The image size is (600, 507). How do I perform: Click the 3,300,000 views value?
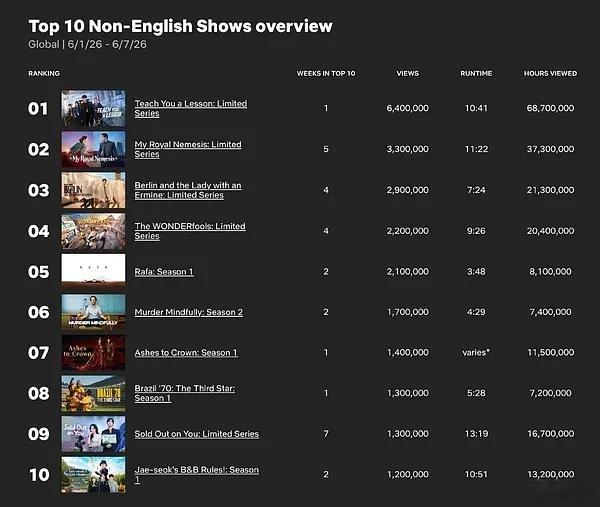coord(408,149)
